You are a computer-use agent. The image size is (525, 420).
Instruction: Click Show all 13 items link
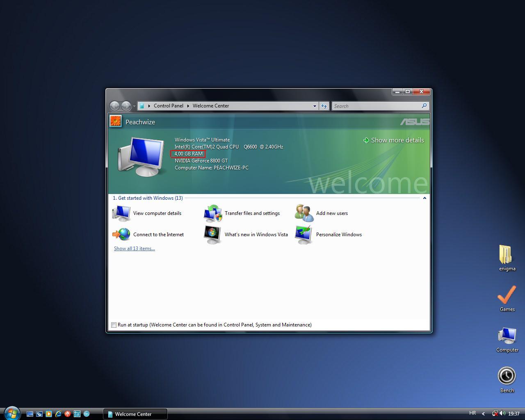[135, 249]
